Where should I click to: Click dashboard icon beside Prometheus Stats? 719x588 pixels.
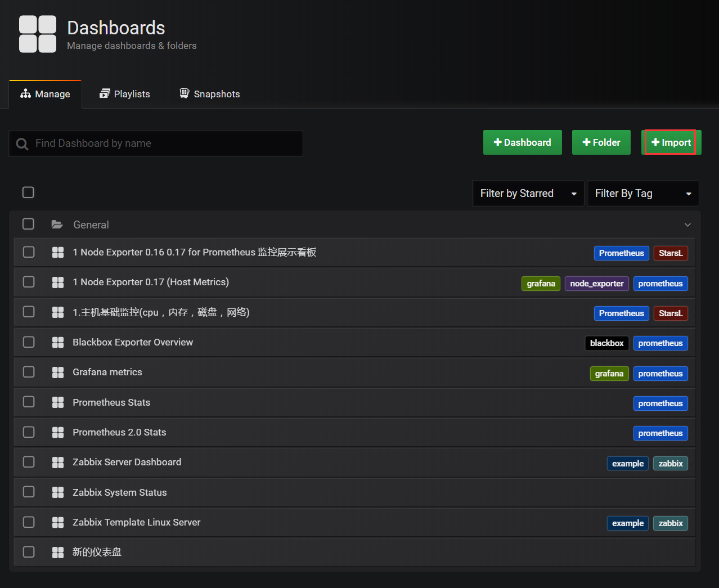coord(57,402)
